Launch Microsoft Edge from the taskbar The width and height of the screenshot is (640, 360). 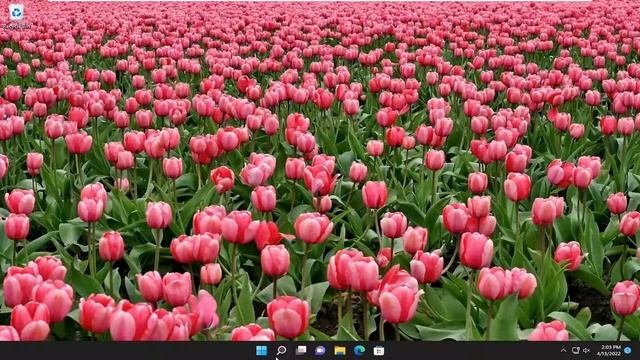[359, 351]
